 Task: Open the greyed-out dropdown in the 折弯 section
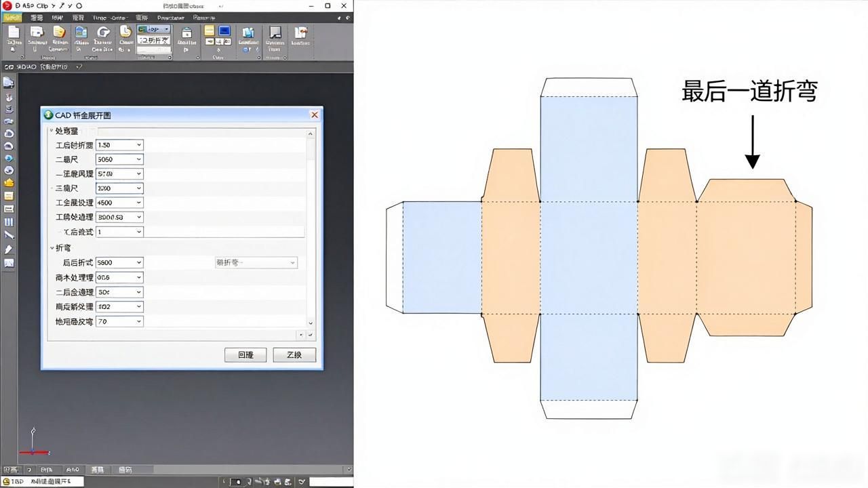(256, 262)
